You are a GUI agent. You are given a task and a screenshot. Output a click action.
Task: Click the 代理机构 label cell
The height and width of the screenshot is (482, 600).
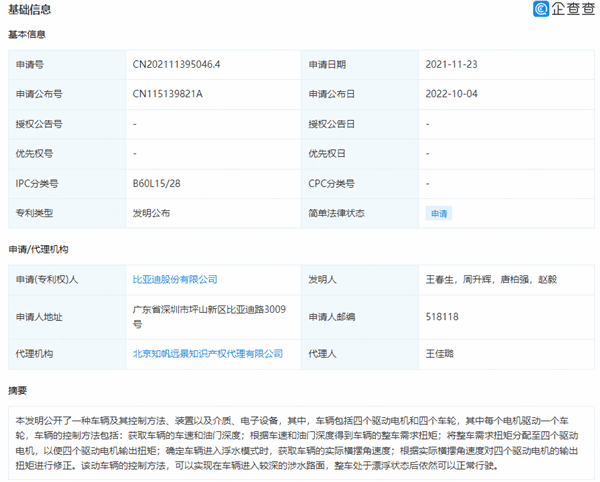pos(67,354)
